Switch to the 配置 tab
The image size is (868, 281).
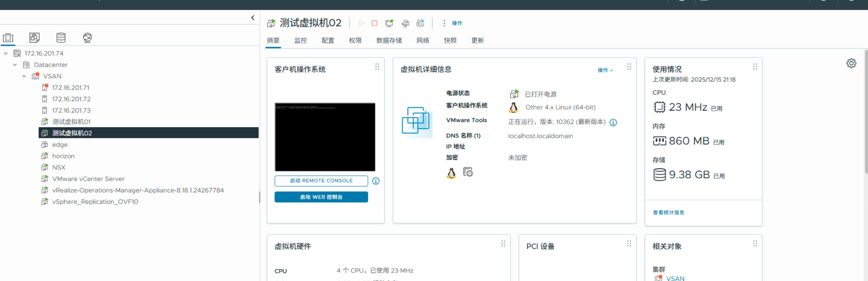(327, 40)
